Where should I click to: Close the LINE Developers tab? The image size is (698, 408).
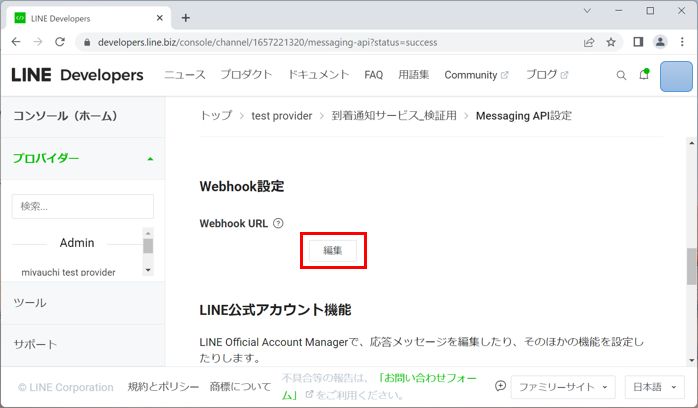(160, 18)
